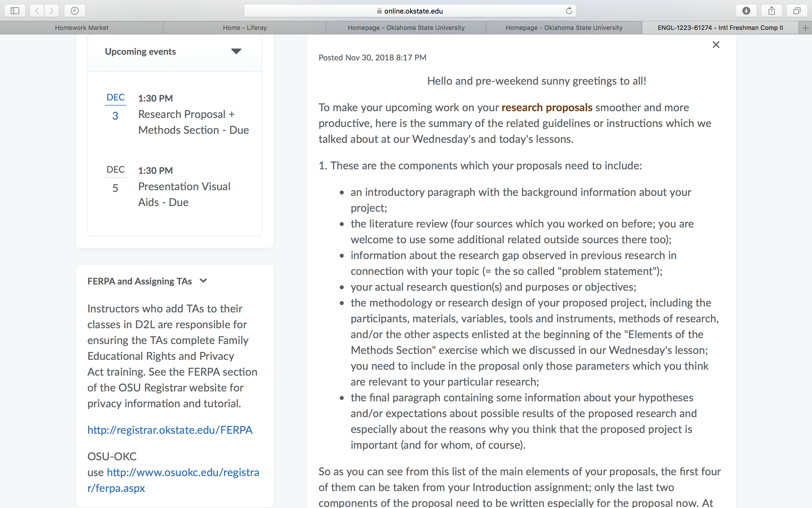812x508 pixels.
Task: Show the tab overview
Action: [797, 11]
